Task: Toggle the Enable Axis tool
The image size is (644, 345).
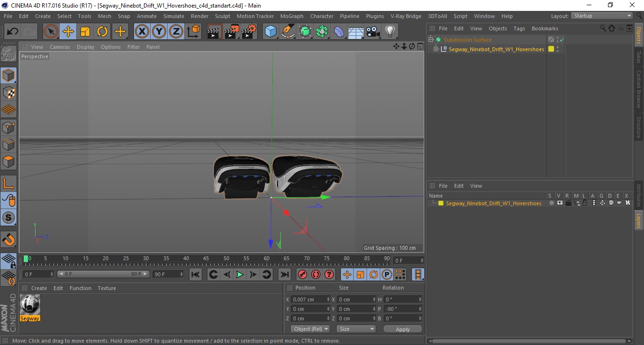Action: [9, 183]
